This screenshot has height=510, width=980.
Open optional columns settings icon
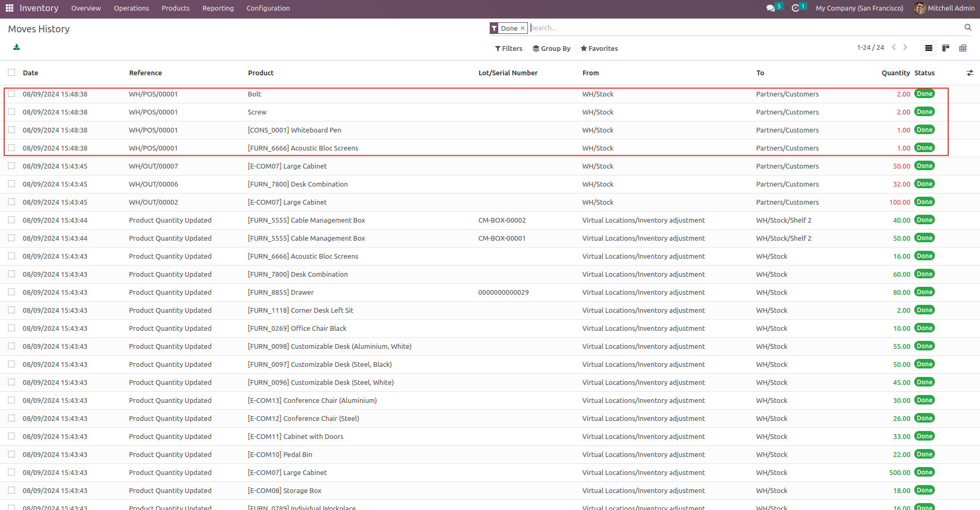pyautogui.click(x=970, y=73)
